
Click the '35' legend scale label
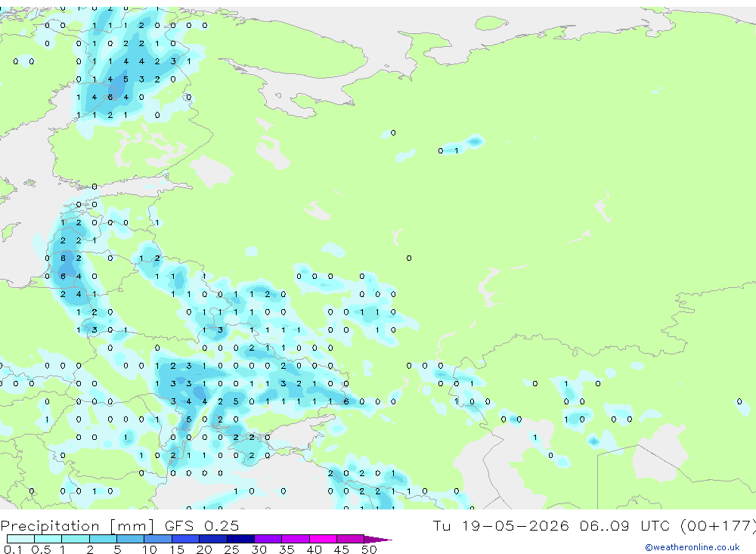[287, 549]
